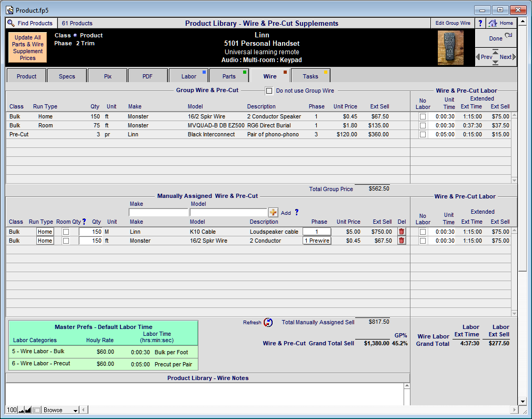Click the 61 Products count button
Image resolution: width=532 pixels, height=419 pixels.
(x=77, y=23)
